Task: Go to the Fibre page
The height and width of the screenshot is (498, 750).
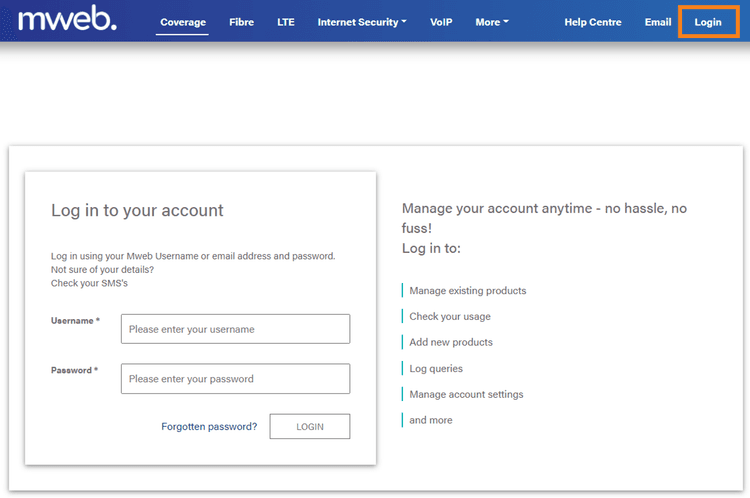Action: click(x=241, y=22)
